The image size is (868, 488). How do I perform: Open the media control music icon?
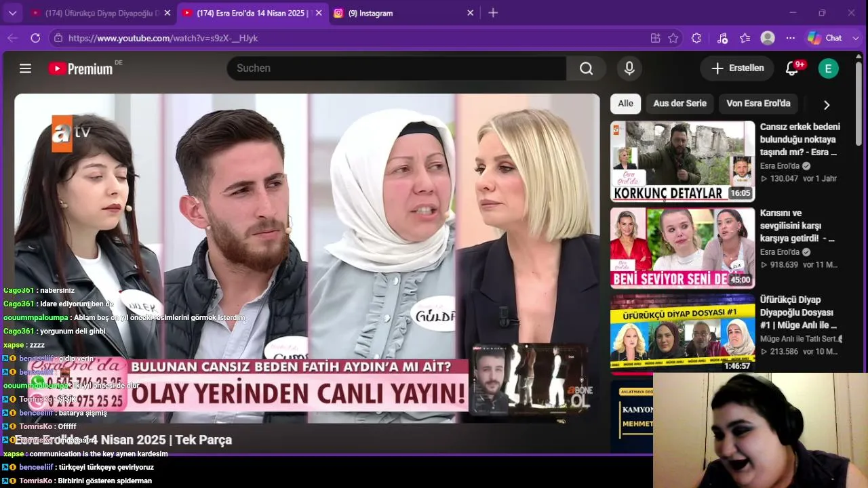pos(722,38)
